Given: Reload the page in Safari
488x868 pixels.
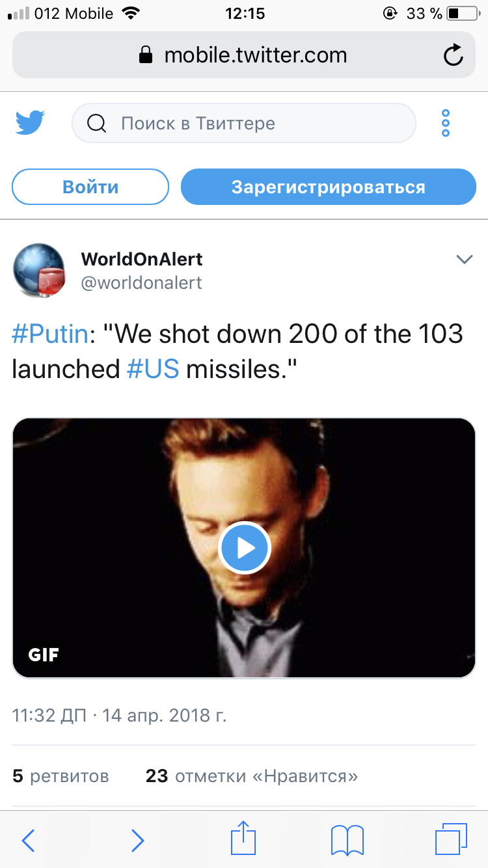Looking at the screenshot, I should pos(453,55).
